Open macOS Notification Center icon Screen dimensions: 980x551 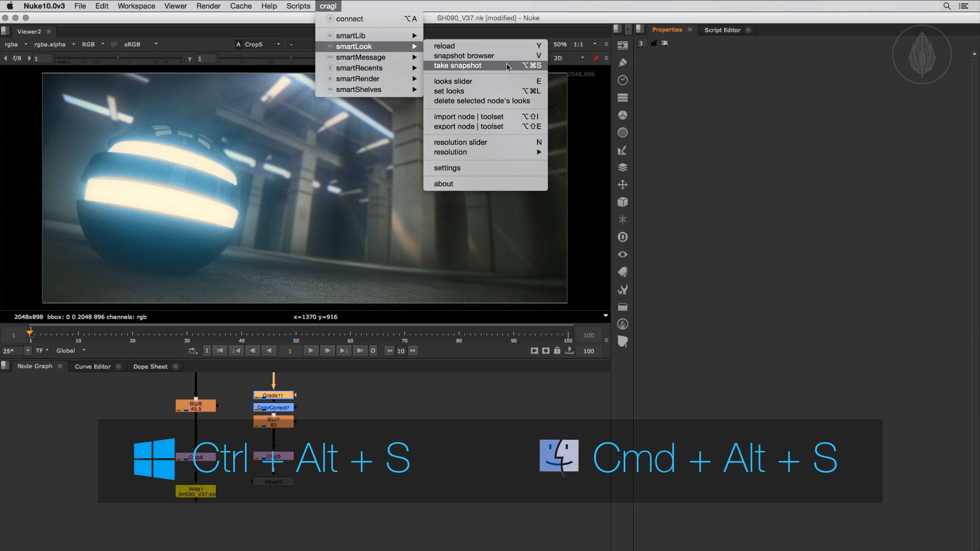964,6
